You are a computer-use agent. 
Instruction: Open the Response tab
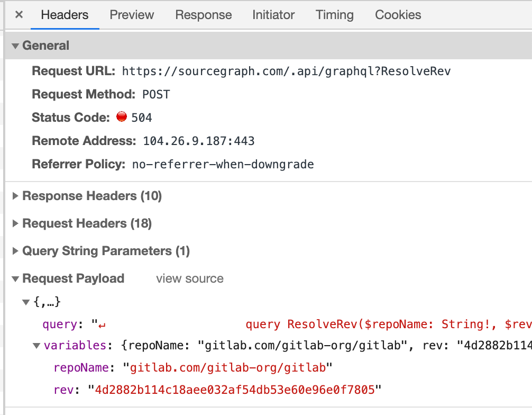[203, 15]
